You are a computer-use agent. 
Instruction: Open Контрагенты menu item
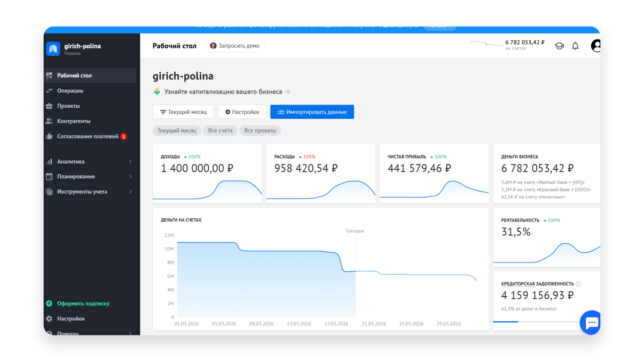74,121
